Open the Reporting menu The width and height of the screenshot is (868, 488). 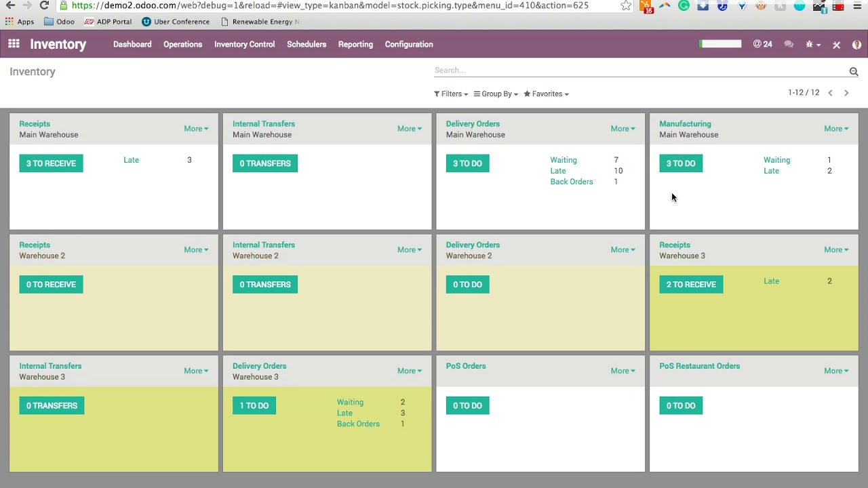(355, 44)
